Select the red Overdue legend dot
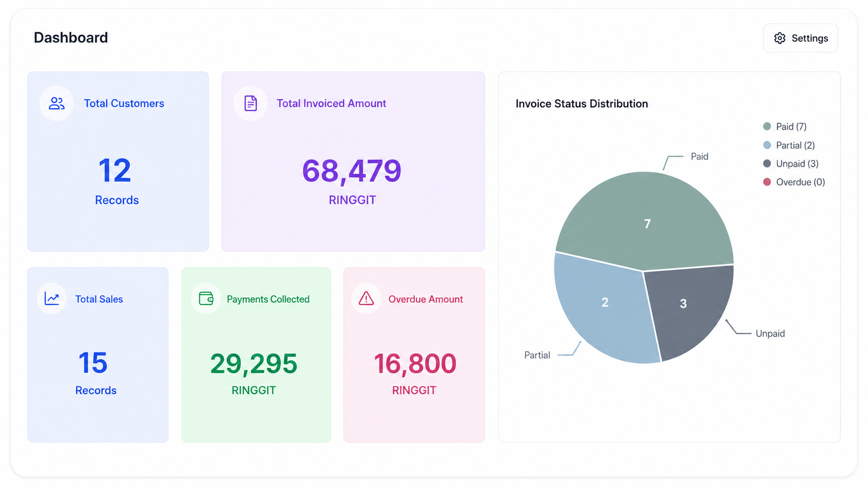Image resolution: width=868 pixels, height=489 pixels. [x=767, y=182]
